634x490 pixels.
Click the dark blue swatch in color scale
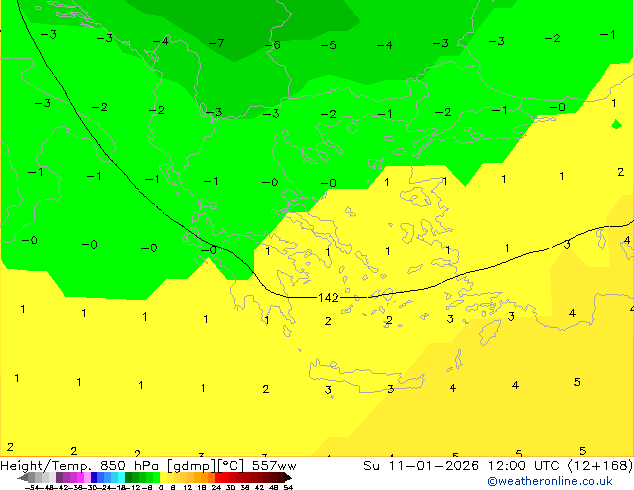click(94, 477)
